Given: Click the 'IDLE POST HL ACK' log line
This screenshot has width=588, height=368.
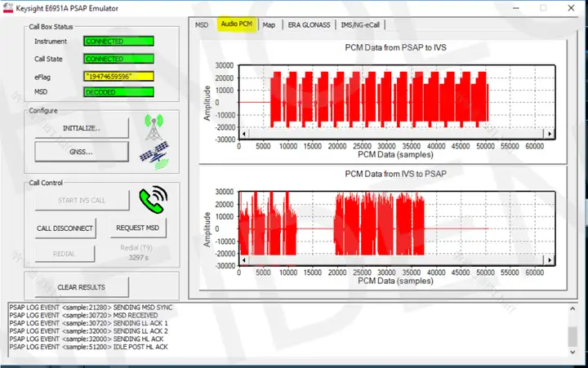Looking at the screenshot, I should (88, 347).
